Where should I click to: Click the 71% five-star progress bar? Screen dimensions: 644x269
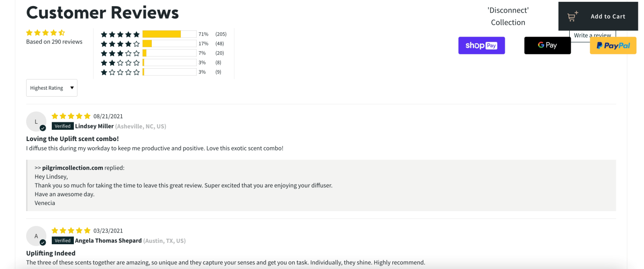pos(169,34)
